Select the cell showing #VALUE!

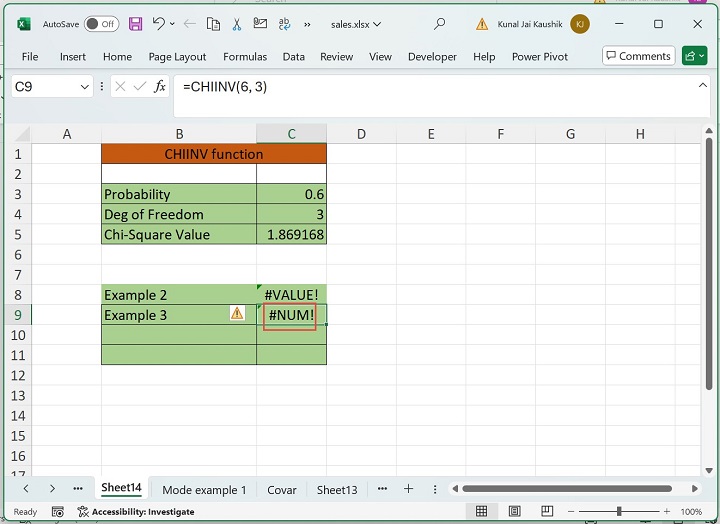[292, 295]
